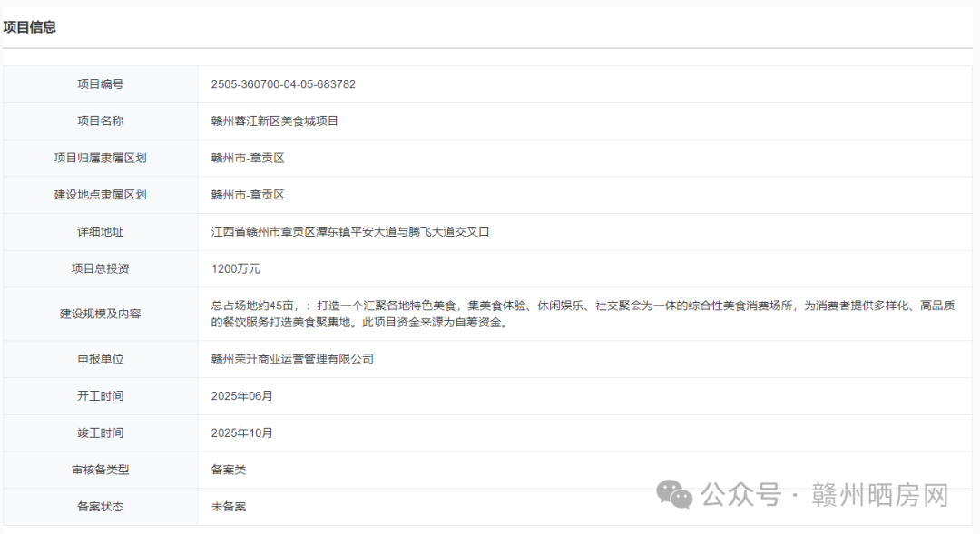
Task: Select the description starting 总占场地约45亩
Action: coord(583,314)
